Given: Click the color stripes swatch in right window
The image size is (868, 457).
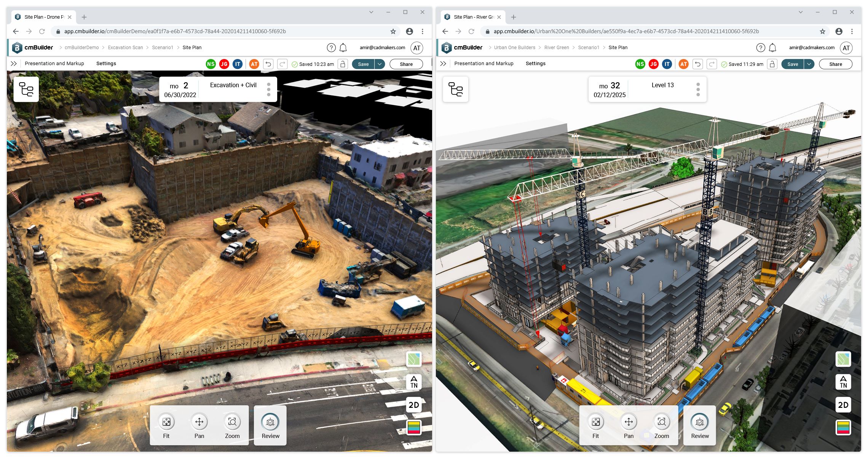Looking at the screenshot, I should (843, 427).
